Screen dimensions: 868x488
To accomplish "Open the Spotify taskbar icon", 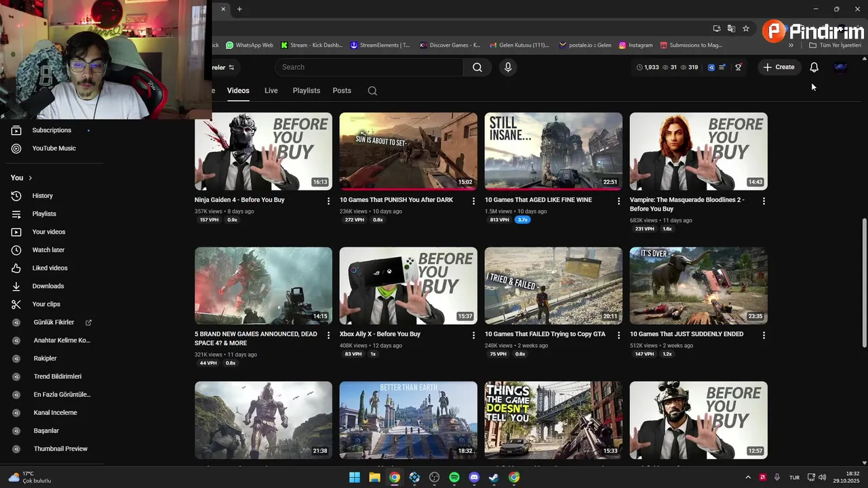I will pos(454,477).
